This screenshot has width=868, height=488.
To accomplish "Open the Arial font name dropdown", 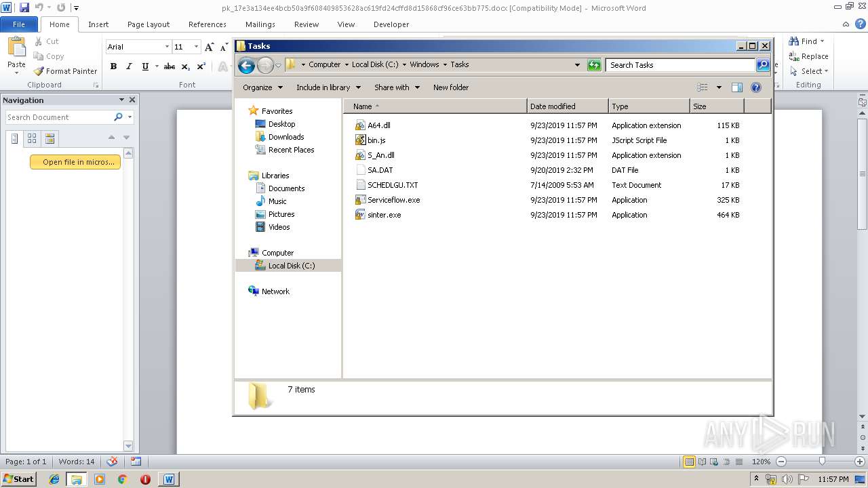I will click(x=167, y=47).
